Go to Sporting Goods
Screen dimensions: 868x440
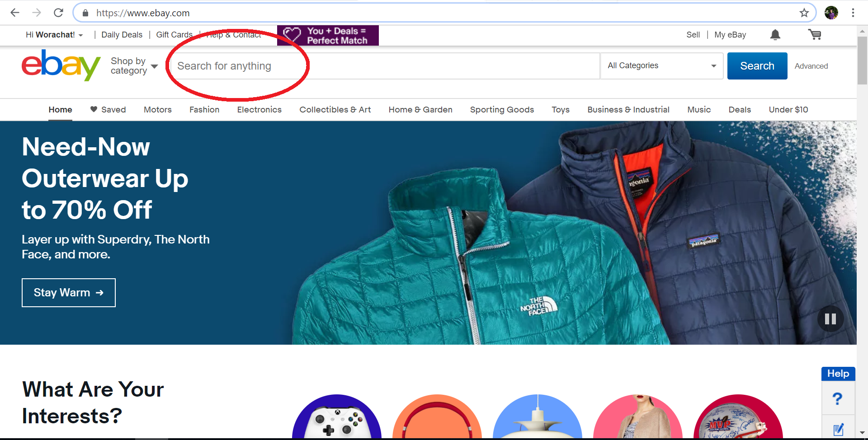502,110
